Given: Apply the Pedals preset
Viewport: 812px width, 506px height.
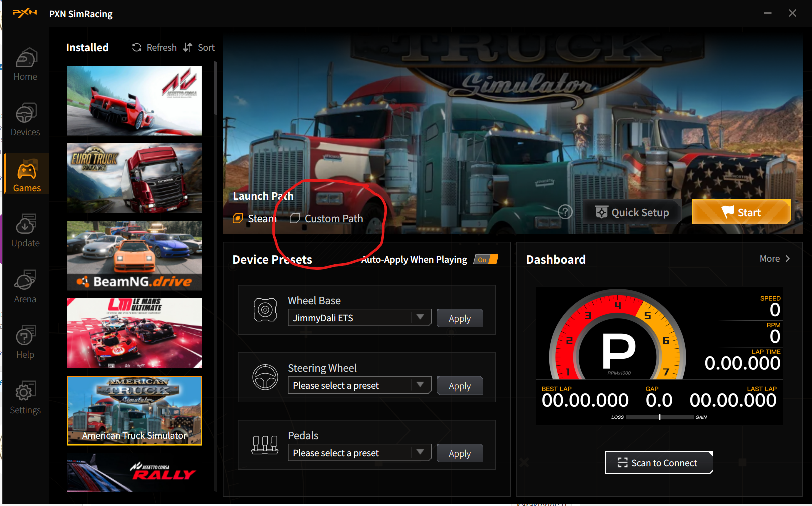Looking at the screenshot, I should coord(460,453).
